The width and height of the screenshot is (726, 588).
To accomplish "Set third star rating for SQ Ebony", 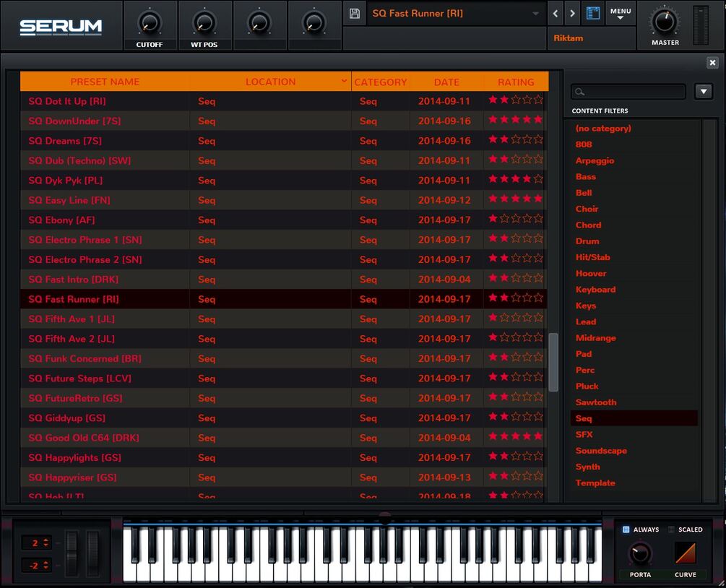I will point(515,219).
